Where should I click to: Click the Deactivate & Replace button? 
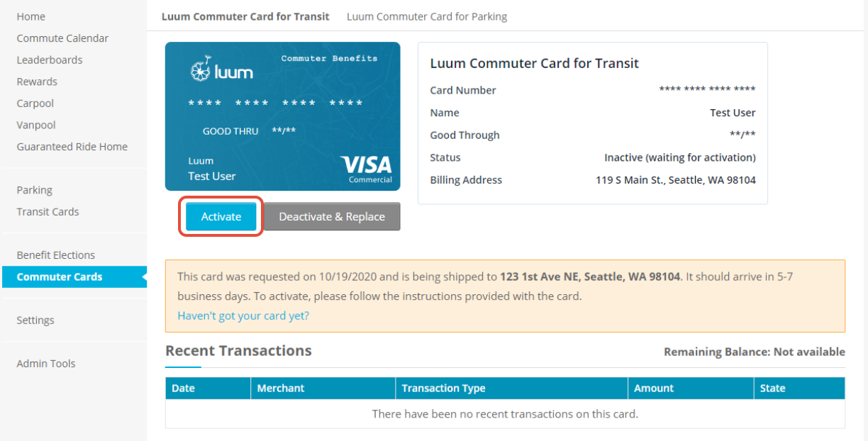332,217
